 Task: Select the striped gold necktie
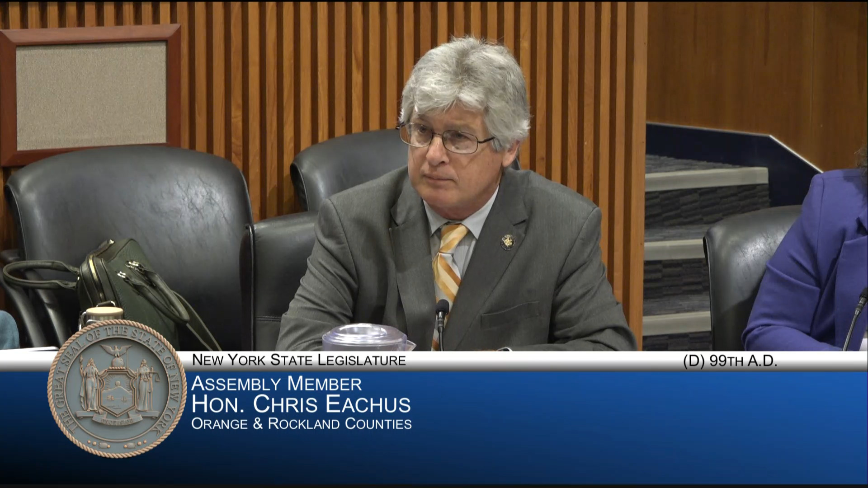coord(448,267)
